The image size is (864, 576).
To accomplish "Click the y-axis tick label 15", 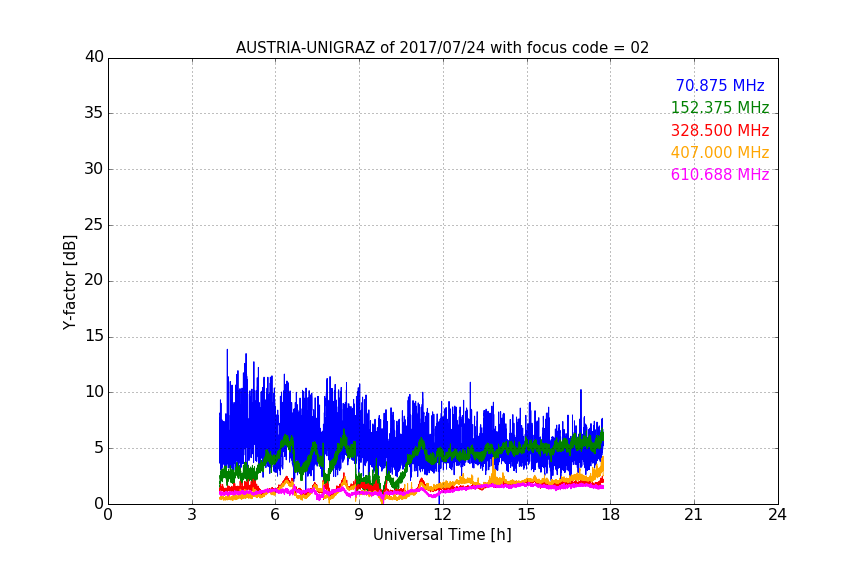I will (x=94, y=336).
